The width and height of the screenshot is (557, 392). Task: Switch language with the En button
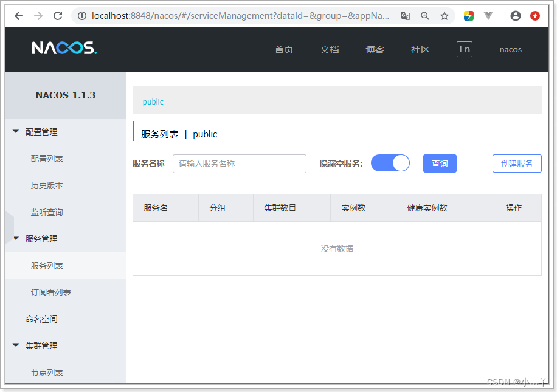pos(464,49)
